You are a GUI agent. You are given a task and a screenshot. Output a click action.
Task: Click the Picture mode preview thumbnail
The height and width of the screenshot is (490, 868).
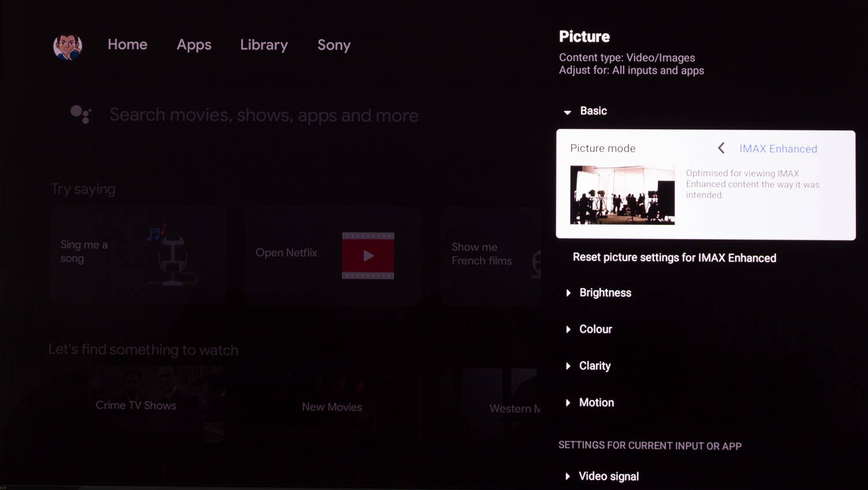tap(622, 195)
